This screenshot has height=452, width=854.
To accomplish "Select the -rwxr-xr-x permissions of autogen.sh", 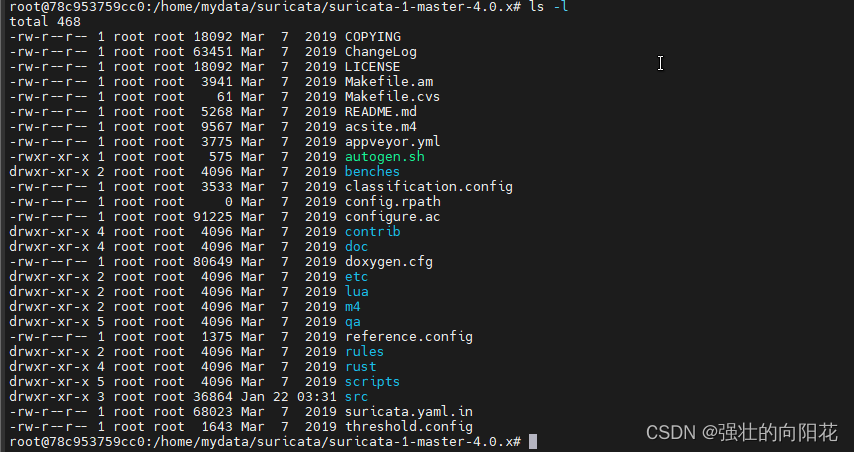I will coord(49,157).
